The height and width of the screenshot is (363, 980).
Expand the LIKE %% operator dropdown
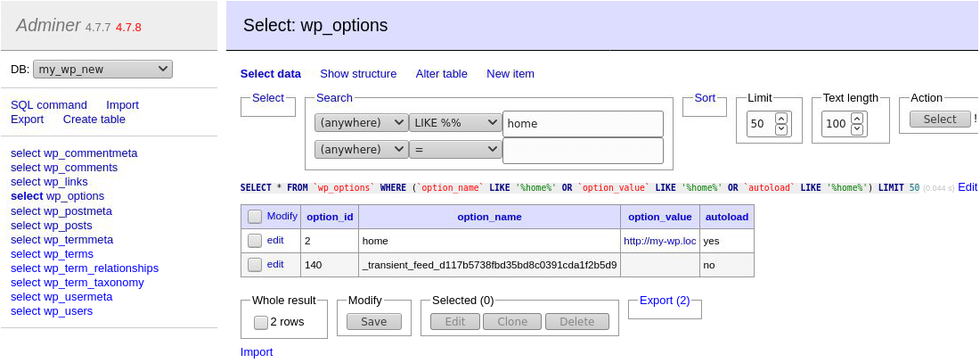coord(455,123)
